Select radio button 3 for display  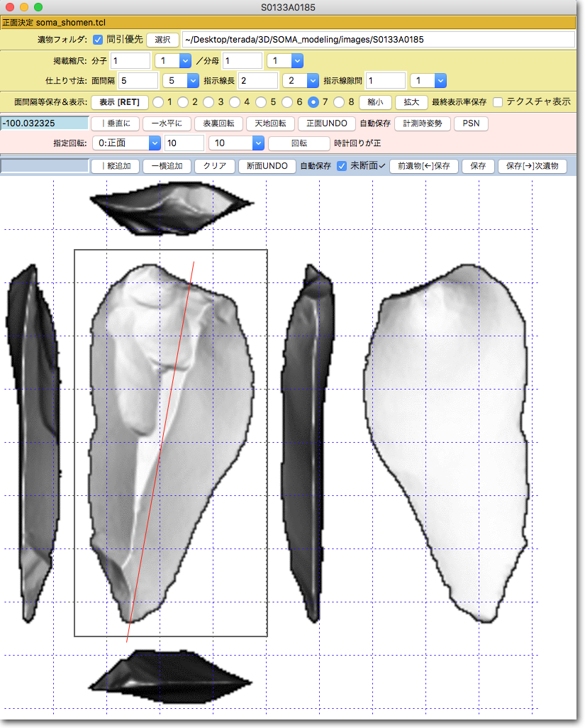208,101
